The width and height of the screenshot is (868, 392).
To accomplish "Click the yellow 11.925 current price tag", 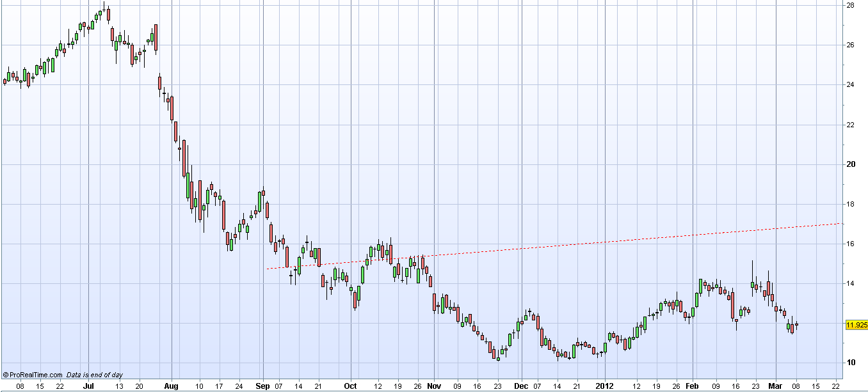I will (856, 325).
